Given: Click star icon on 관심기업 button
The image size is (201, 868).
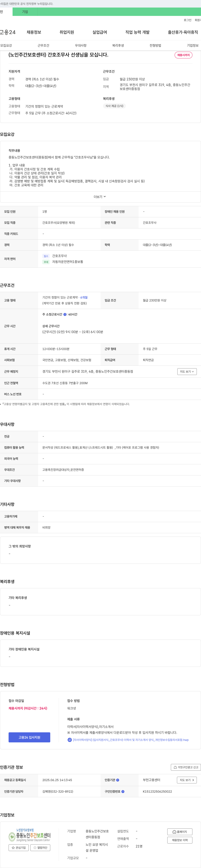Looking at the screenshot, I should coord(13,847).
